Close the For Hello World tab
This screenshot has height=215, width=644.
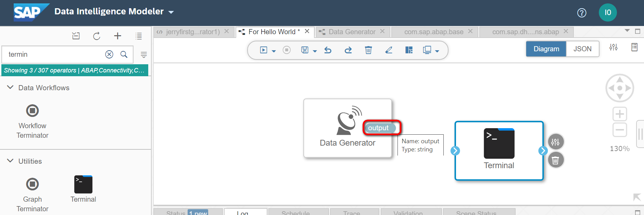(307, 31)
